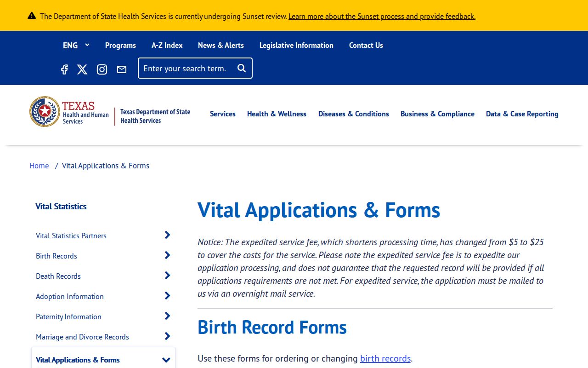
Task: Expand Vital Statistics Partners chevron
Action: [x=167, y=235]
